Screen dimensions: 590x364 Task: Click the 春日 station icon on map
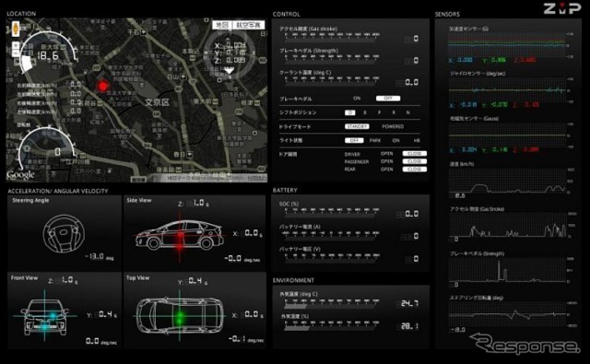(x=190, y=154)
